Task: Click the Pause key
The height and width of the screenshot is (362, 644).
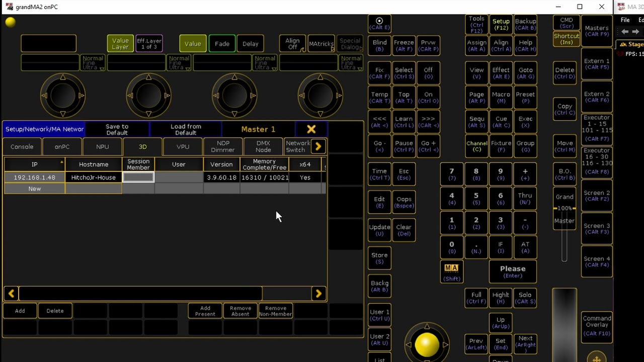Action: click(x=404, y=146)
